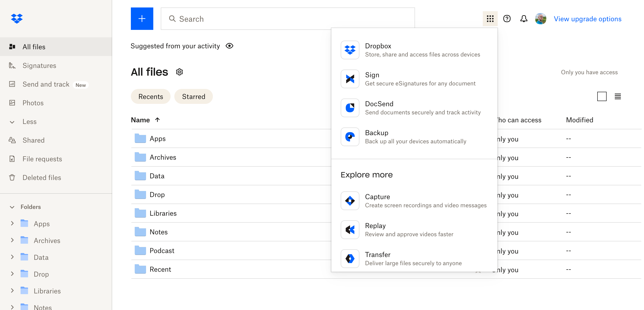The width and height of the screenshot is (644, 310).
Task: Click Replay app icon in launcher
Action: (350, 230)
